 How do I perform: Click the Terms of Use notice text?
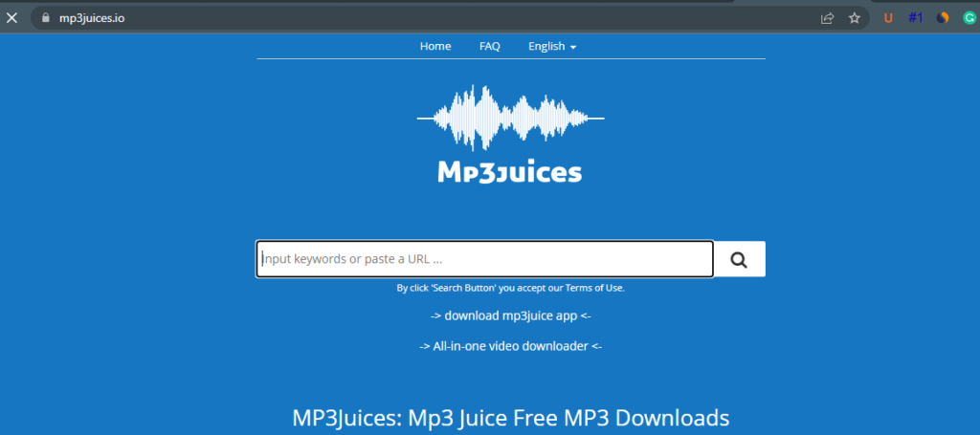click(x=511, y=289)
